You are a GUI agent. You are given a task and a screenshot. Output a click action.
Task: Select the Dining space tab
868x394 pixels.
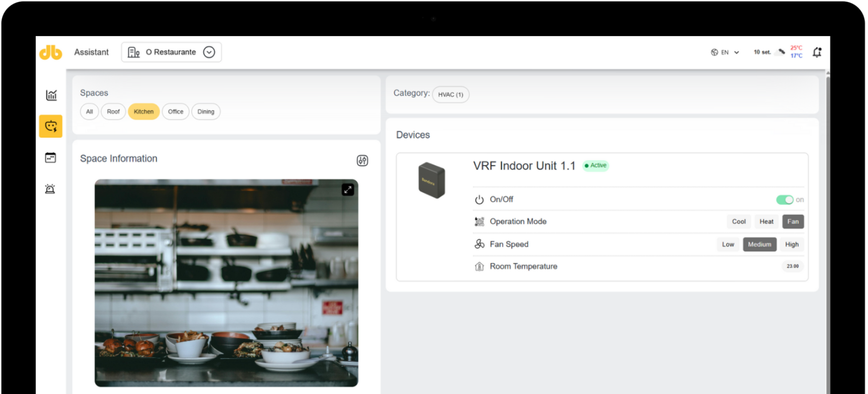click(x=206, y=111)
